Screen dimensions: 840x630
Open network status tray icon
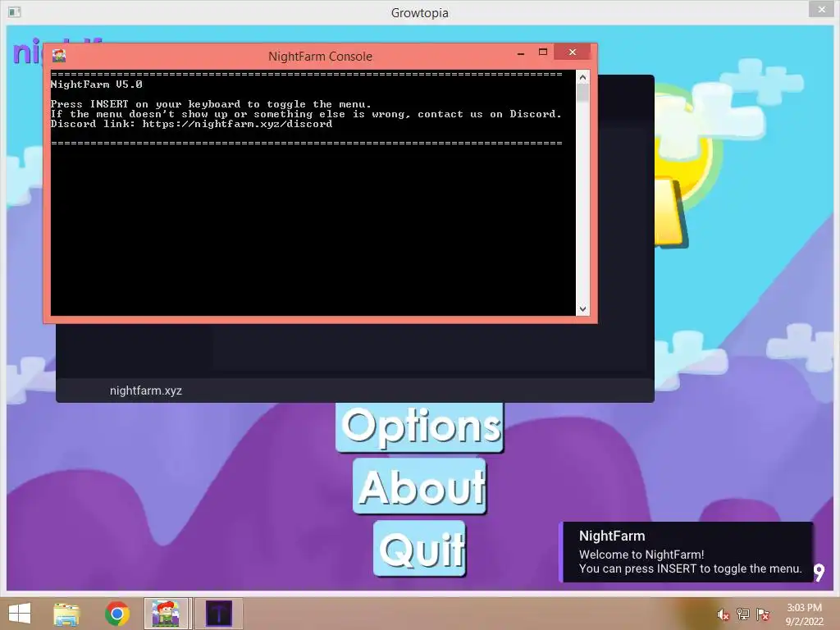[743, 614]
